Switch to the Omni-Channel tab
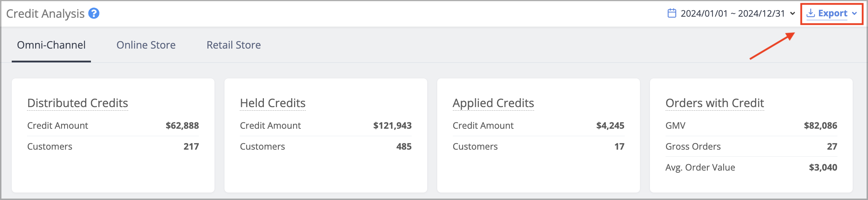 coord(51,45)
